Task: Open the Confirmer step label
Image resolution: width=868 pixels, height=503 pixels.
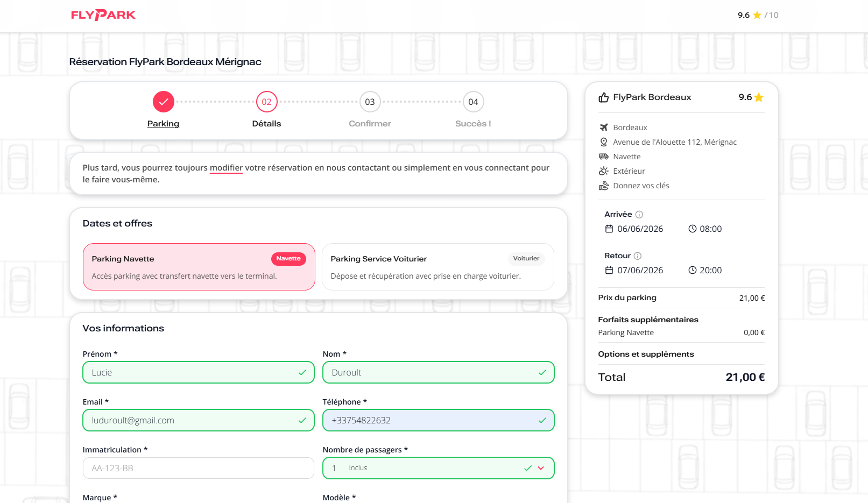Action: coord(370,124)
